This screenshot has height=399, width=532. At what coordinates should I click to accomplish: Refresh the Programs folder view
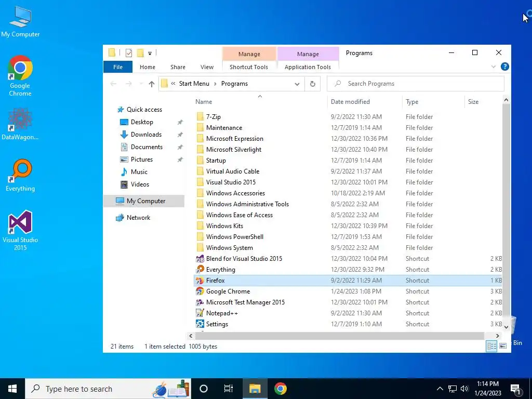coord(312,84)
